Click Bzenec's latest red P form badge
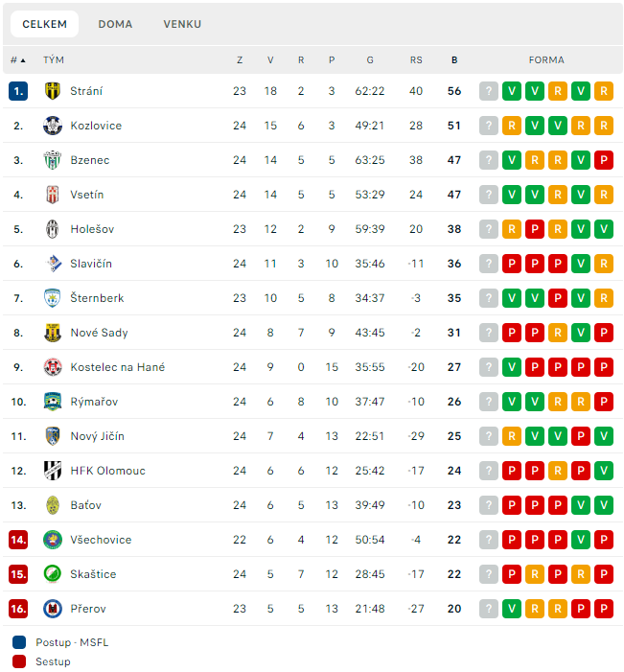Screen dimensions: 624x672 604,160
